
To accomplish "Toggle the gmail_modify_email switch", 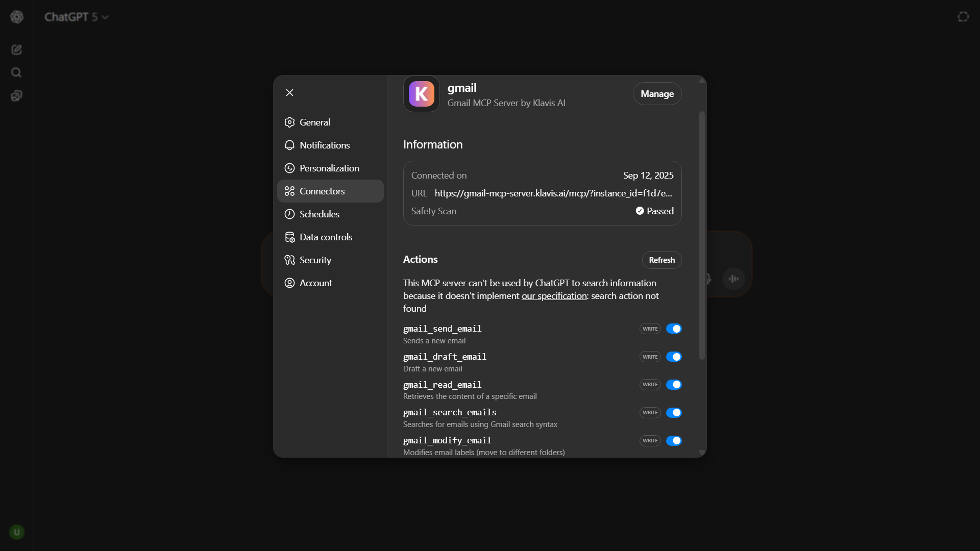I will [x=674, y=441].
